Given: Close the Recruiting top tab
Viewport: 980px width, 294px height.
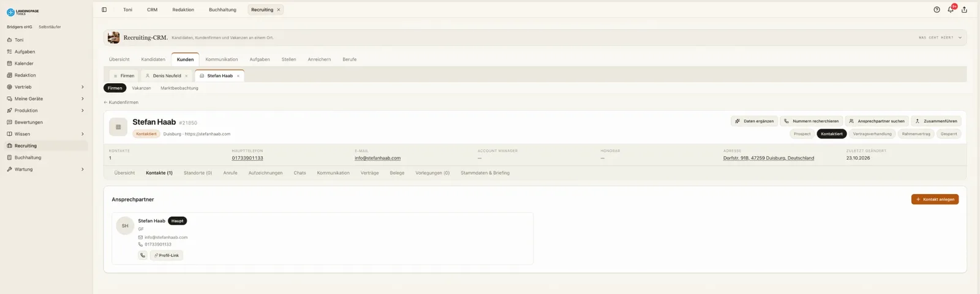Looking at the screenshot, I should (279, 10).
